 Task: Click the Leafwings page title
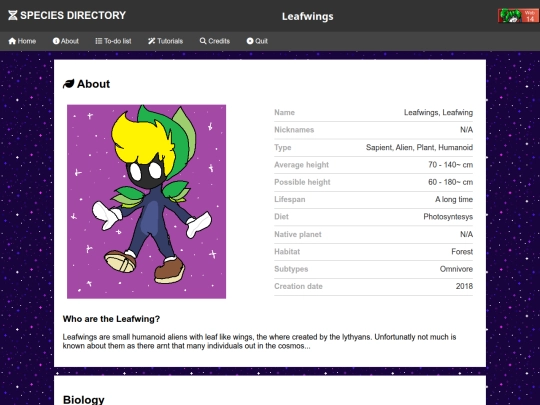click(x=308, y=16)
